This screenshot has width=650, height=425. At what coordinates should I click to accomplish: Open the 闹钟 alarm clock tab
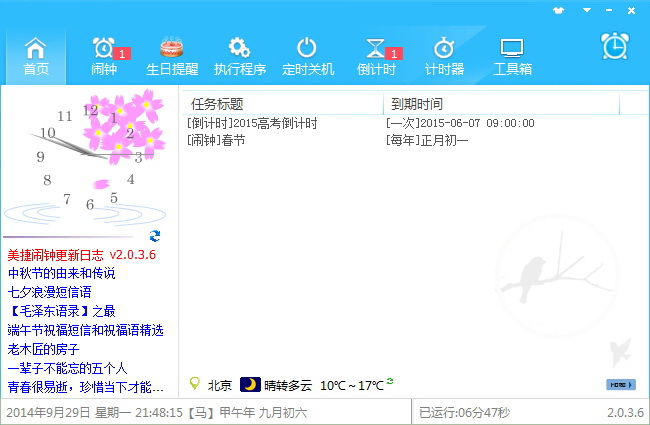coord(104,56)
